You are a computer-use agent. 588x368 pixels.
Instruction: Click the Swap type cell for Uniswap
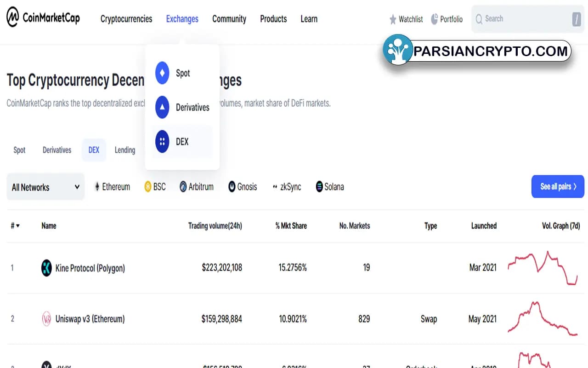(429, 319)
